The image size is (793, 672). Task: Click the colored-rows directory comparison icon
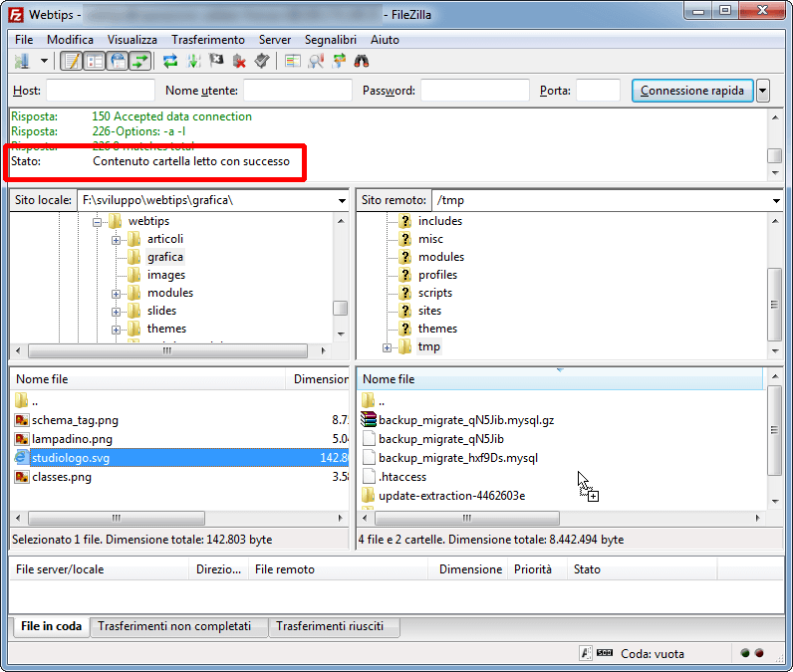[x=292, y=61]
